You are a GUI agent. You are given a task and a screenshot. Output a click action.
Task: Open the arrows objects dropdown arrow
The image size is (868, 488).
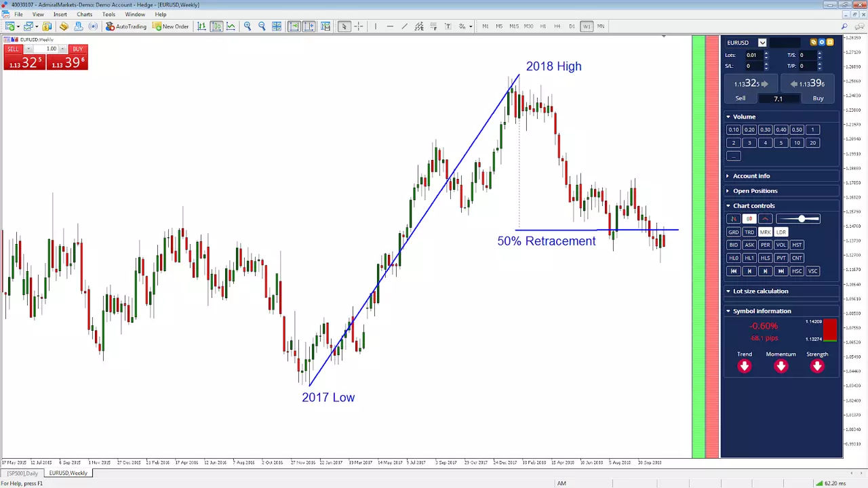tap(471, 26)
